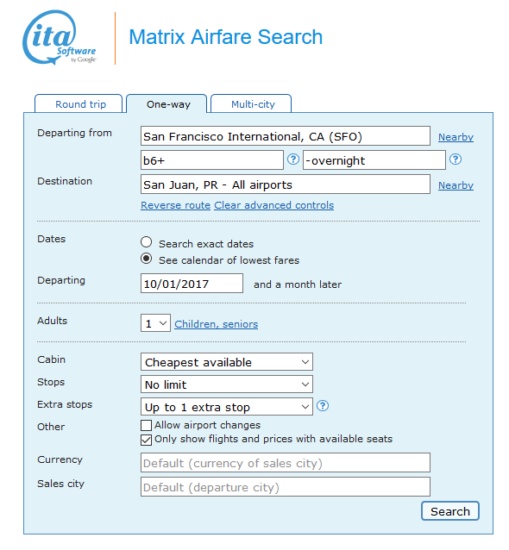Open help icon beside b6+ routing field

click(x=293, y=159)
